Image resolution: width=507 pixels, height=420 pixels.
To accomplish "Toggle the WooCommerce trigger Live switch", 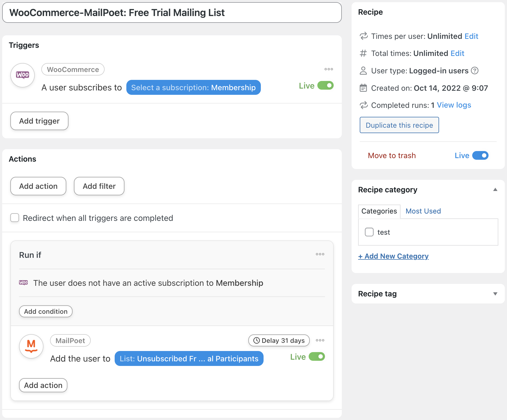I will coord(326,86).
